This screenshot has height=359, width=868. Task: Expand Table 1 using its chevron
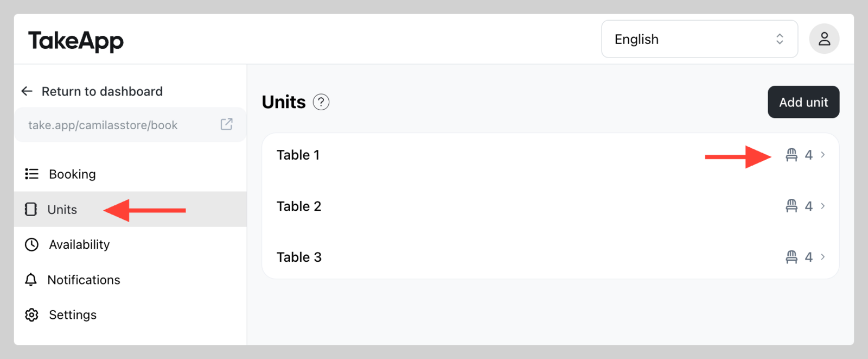pos(823,155)
